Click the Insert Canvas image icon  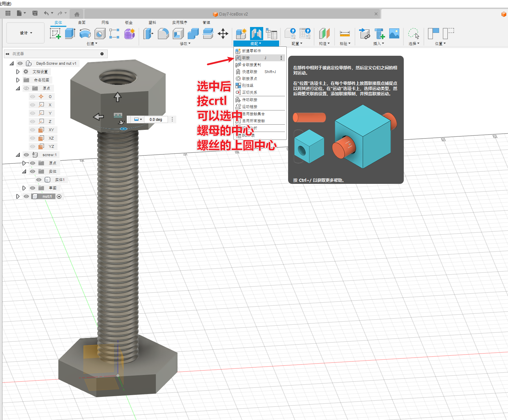394,34
